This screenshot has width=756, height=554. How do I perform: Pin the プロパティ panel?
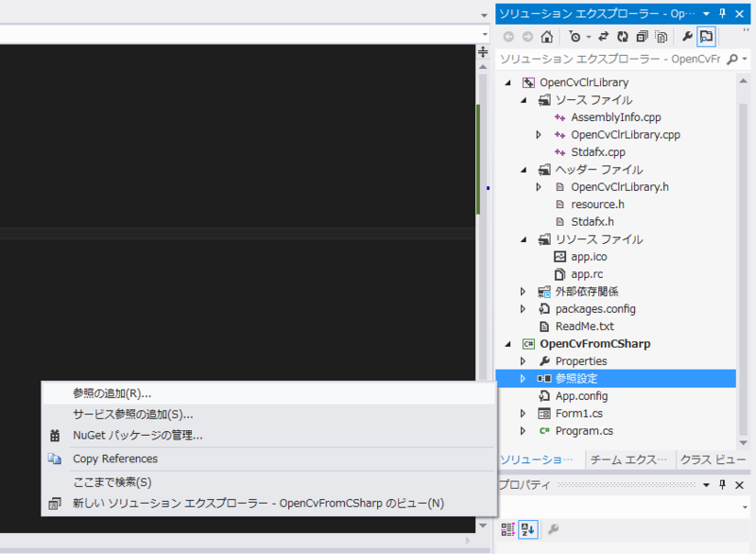[x=722, y=485]
